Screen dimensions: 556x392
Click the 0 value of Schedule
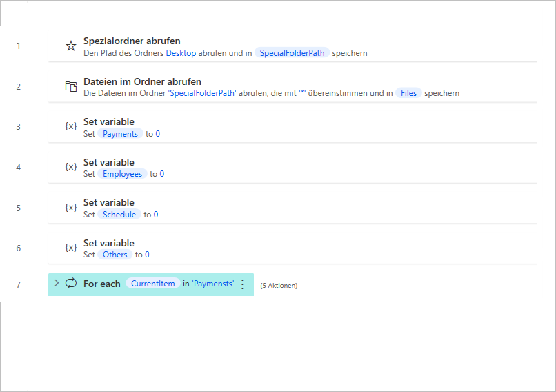pyautogui.click(x=156, y=214)
